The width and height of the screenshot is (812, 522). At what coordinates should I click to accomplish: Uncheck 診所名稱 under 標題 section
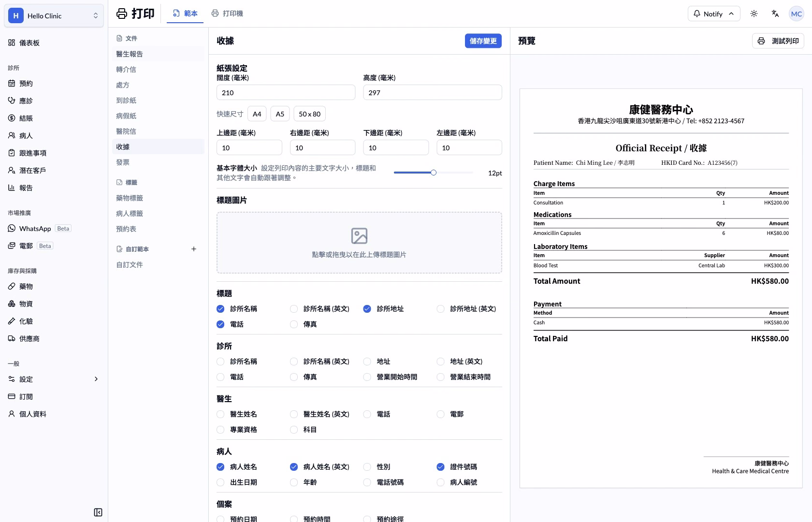click(220, 308)
